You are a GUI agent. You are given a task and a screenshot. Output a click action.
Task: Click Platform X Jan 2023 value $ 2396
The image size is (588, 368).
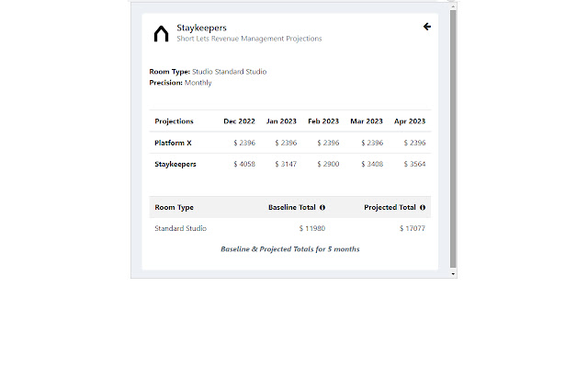coord(286,143)
